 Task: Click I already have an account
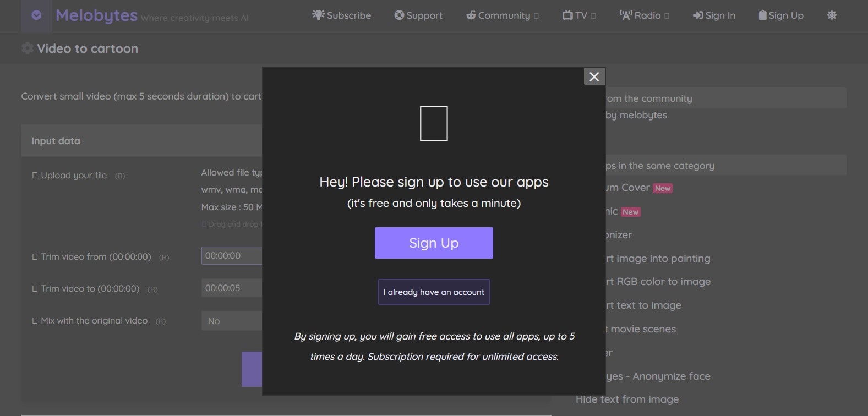(x=434, y=292)
